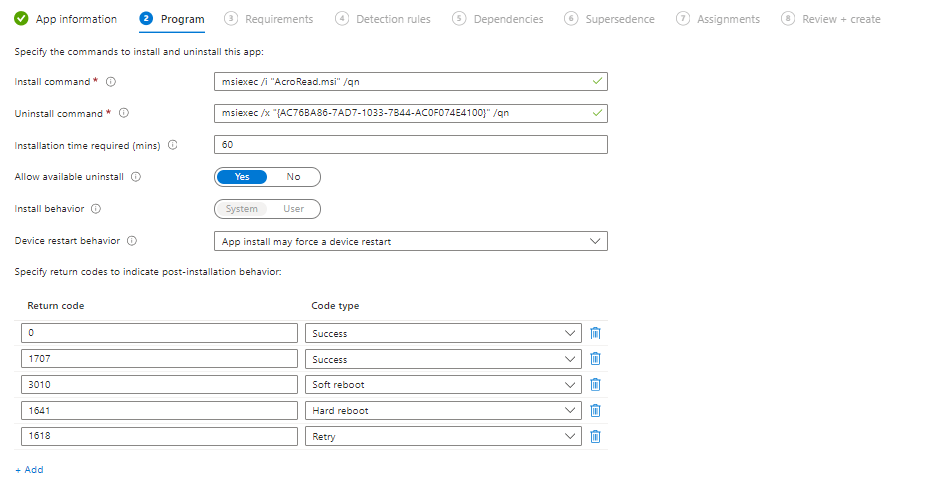Remove the 3010 Soft reboot row
925x489 pixels.
595,385
